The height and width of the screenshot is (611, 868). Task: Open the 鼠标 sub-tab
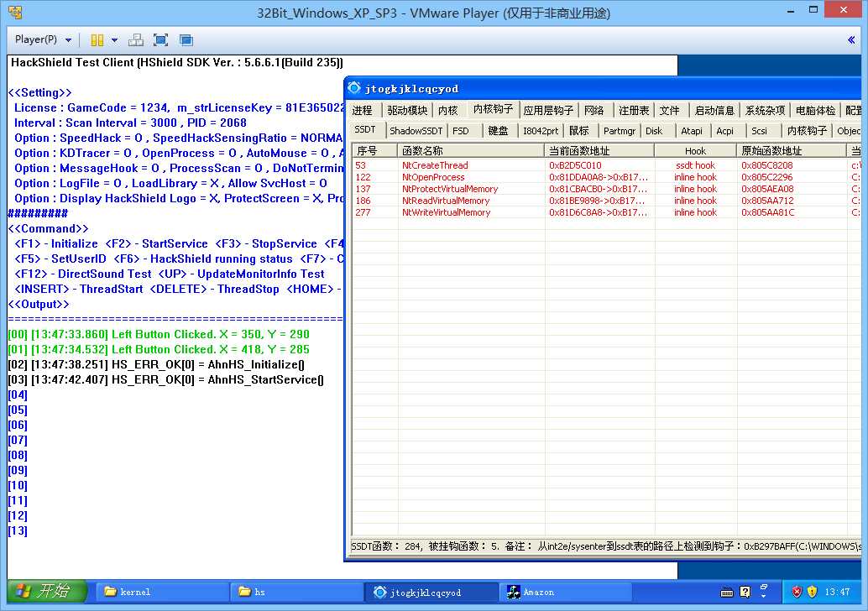(x=579, y=131)
